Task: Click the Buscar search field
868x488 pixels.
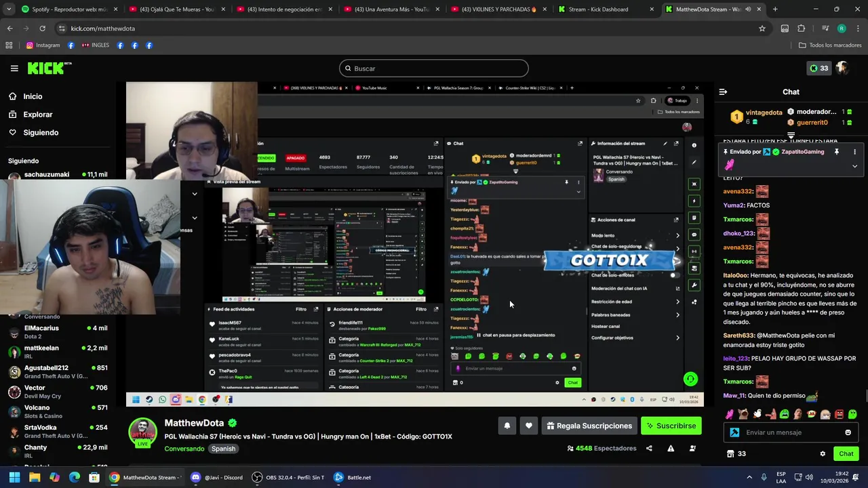Action: (434, 68)
